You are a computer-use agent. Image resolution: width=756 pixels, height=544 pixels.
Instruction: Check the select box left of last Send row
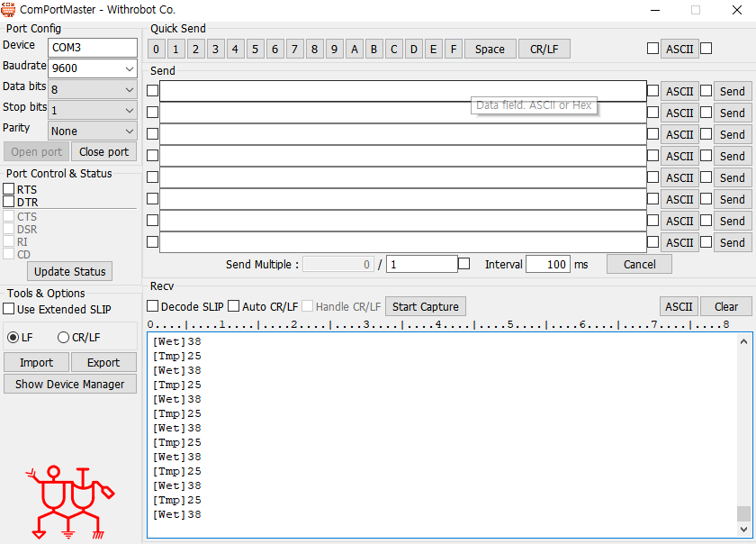pos(152,242)
